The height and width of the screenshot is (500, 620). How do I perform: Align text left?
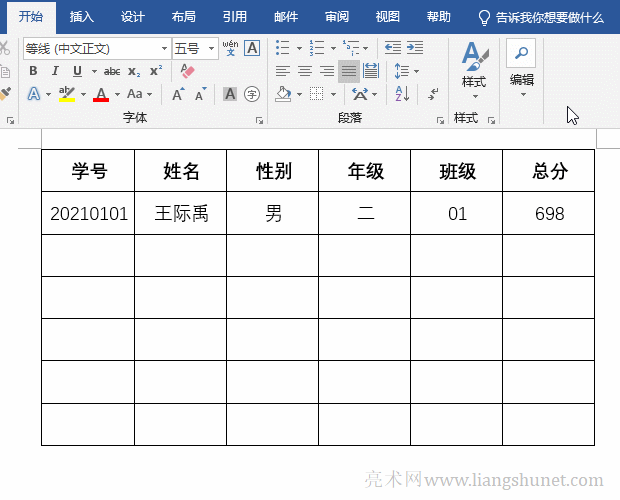tap(283, 71)
